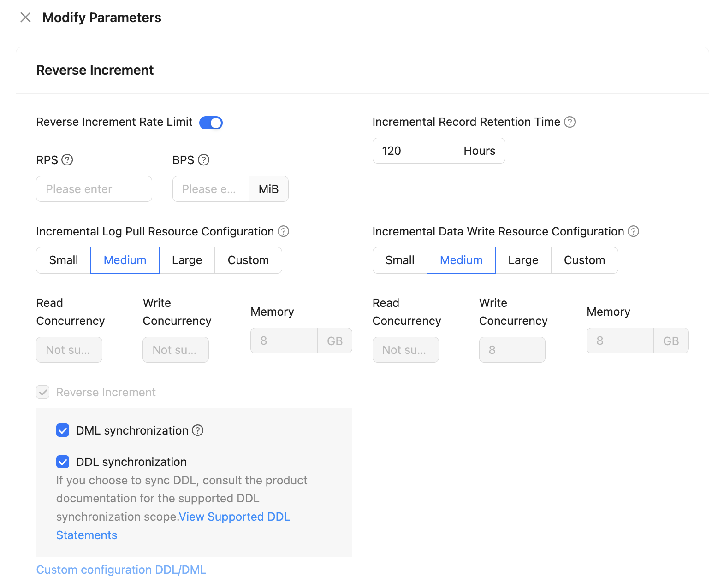Click the MiB unit selector for BPS

click(x=268, y=189)
